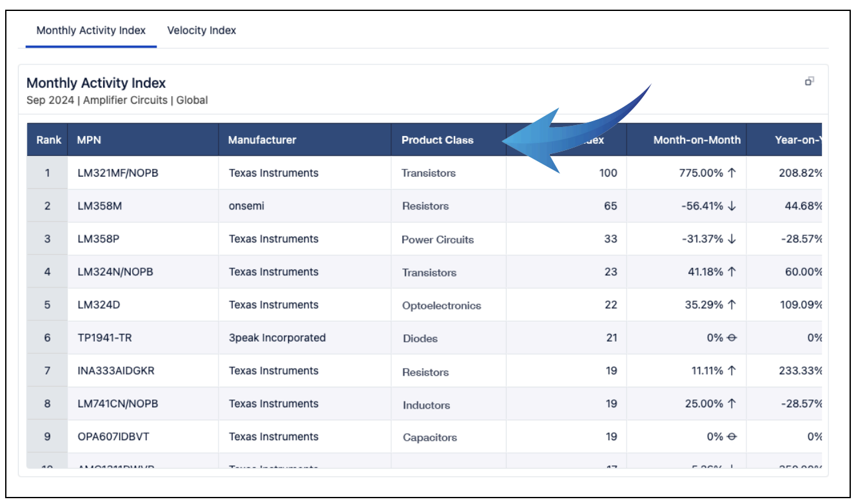Image resolution: width=856 pixels, height=504 pixels.
Task: Select the Optoelectronics product class cell
Action: [442, 305]
